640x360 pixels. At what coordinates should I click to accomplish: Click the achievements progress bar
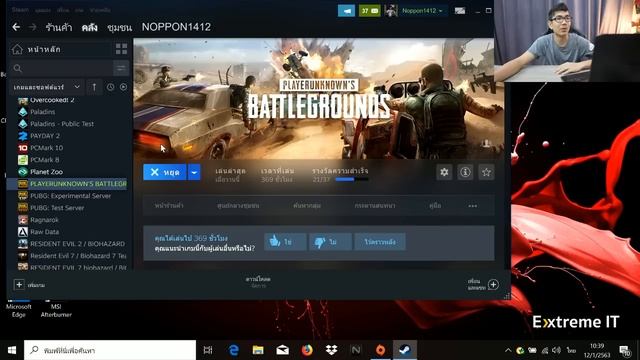point(352,179)
